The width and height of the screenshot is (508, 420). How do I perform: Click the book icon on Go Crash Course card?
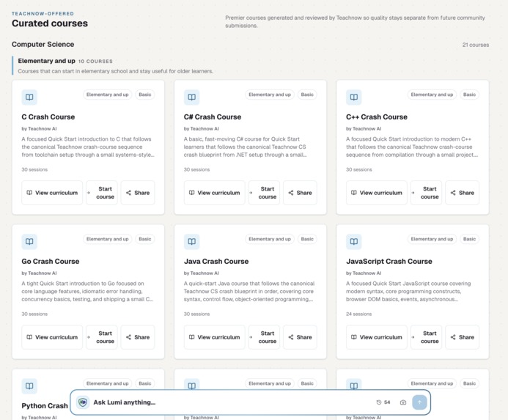29,242
